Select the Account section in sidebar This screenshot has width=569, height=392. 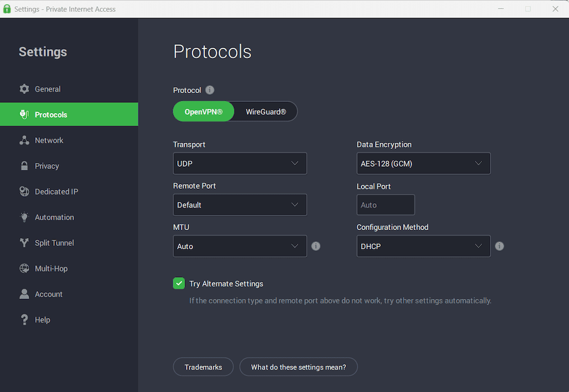25,294
